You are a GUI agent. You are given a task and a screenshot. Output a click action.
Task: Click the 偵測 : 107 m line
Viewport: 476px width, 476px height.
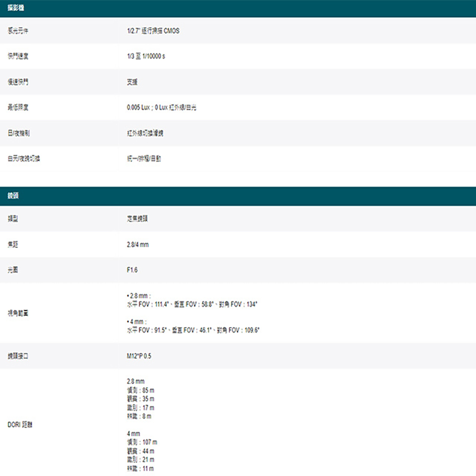coord(142,442)
